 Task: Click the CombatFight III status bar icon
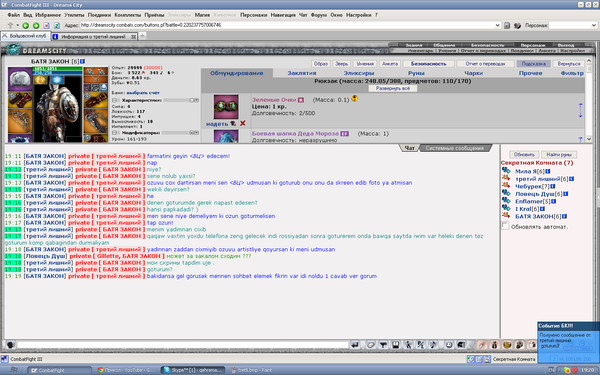(x=4, y=359)
